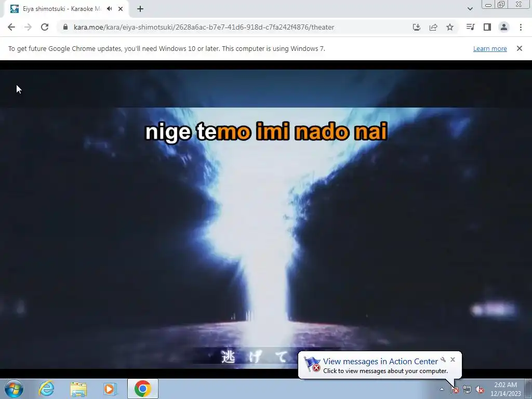Image resolution: width=532 pixels, height=399 pixels.
Task: Close the Eiya shimotsuki tab
Action: [121, 9]
